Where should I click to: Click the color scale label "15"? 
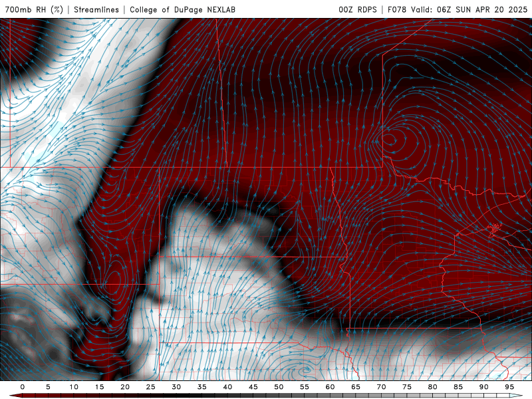tap(99, 387)
